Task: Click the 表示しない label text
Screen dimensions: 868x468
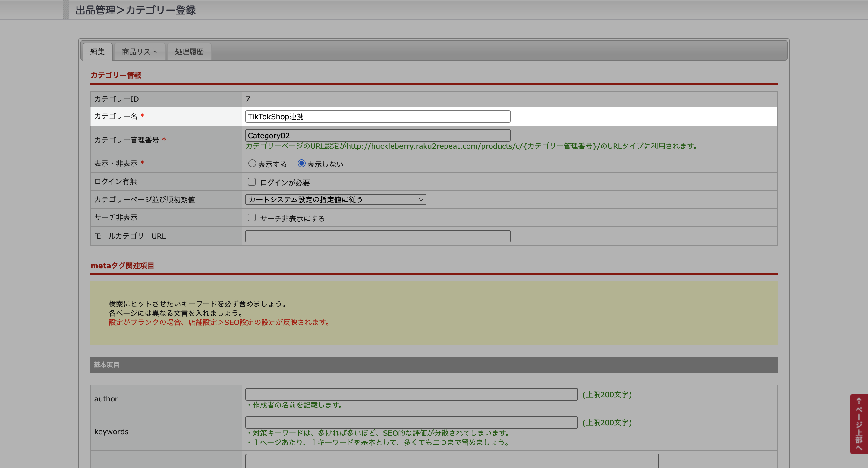Action: (x=325, y=164)
